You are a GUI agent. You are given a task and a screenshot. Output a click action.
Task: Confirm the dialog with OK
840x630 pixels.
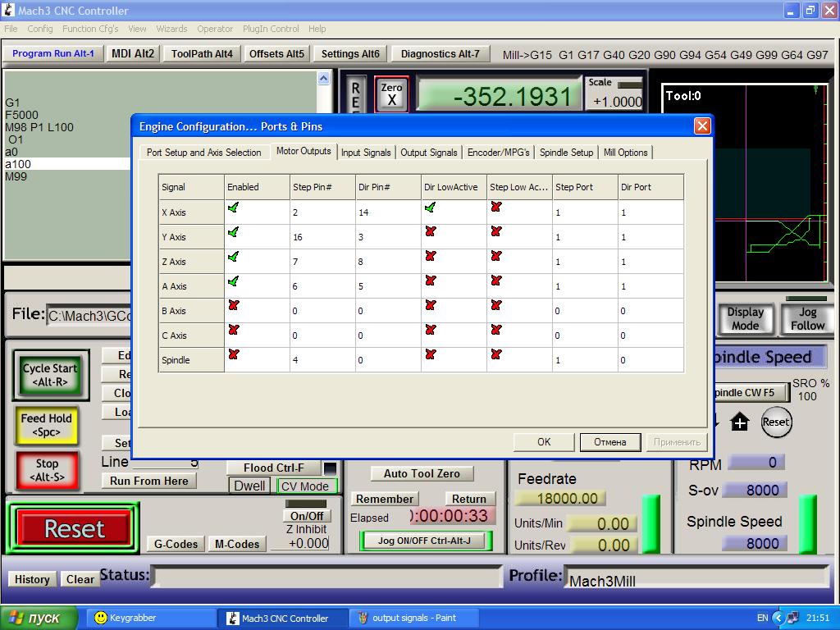[544, 442]
